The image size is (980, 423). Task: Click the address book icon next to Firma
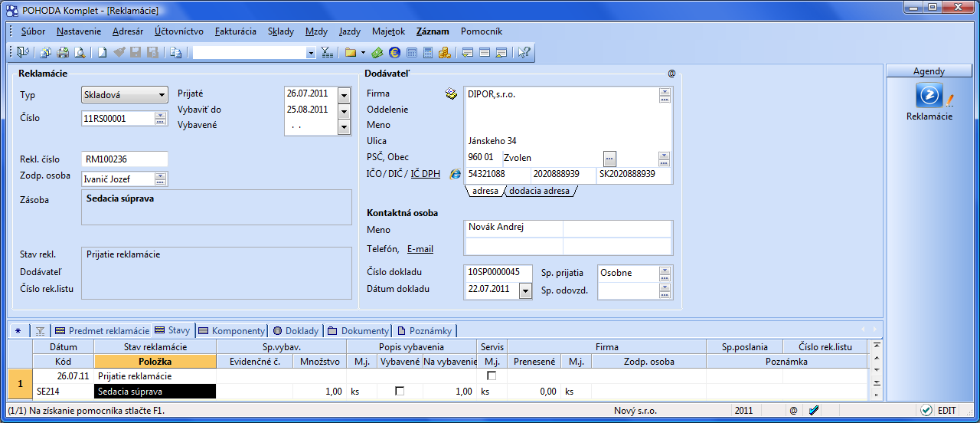coord(452,93)
